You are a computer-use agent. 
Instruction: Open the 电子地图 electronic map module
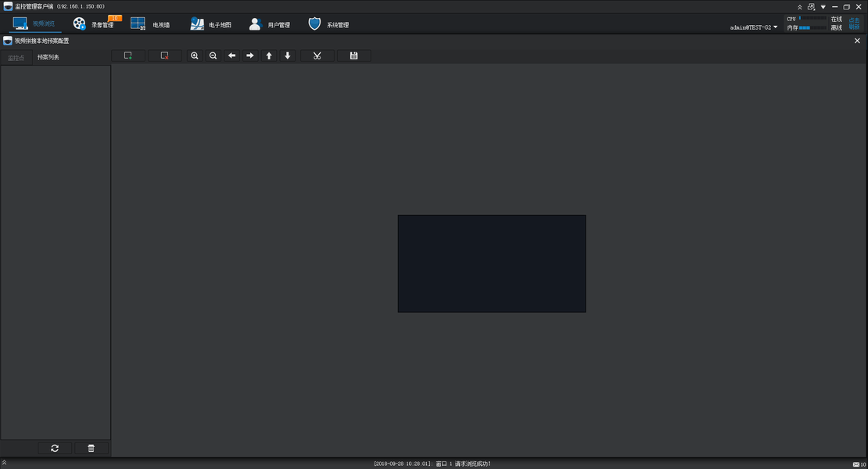[x=210, y=24]
